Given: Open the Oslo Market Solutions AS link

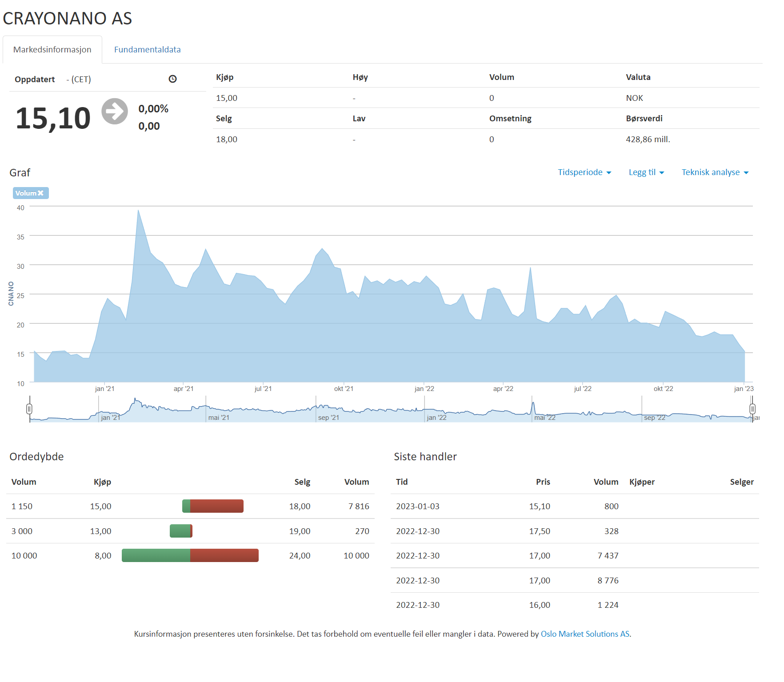Looking at the screenshot, I should coord(585,634).
